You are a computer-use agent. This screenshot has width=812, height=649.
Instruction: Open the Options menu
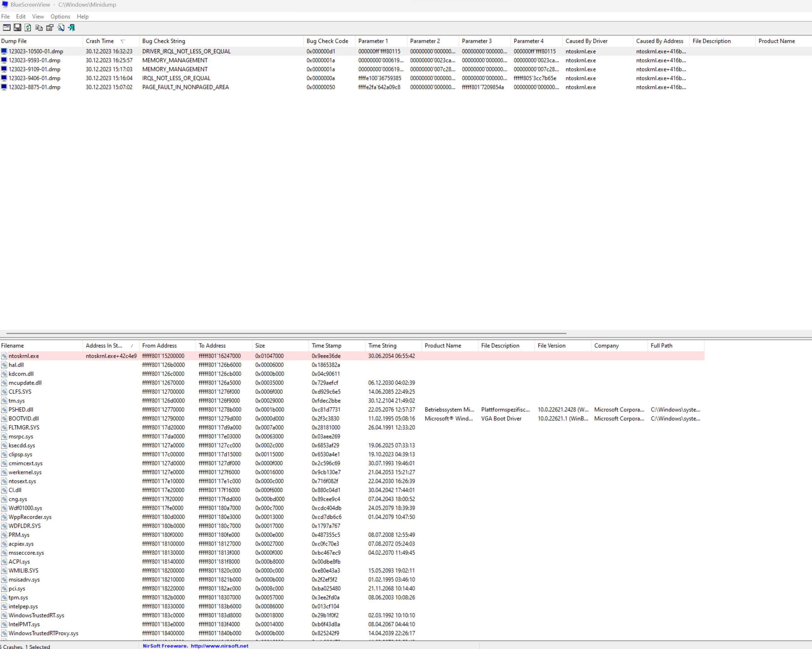click(x=60, y=16)
